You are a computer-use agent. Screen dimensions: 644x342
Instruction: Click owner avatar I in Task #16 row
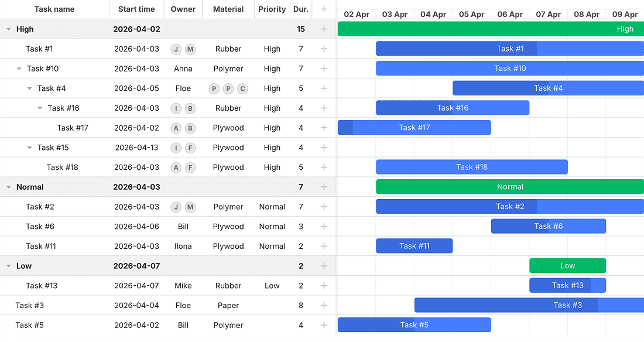coord(176,108)
